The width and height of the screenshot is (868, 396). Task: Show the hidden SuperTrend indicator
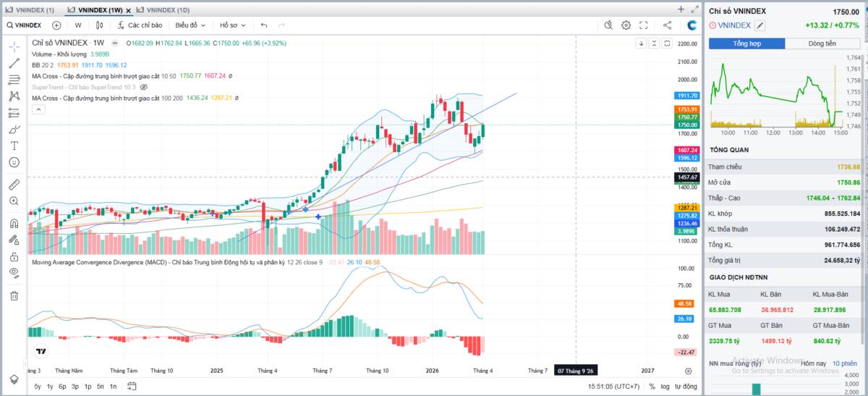[x=143, y=86]
